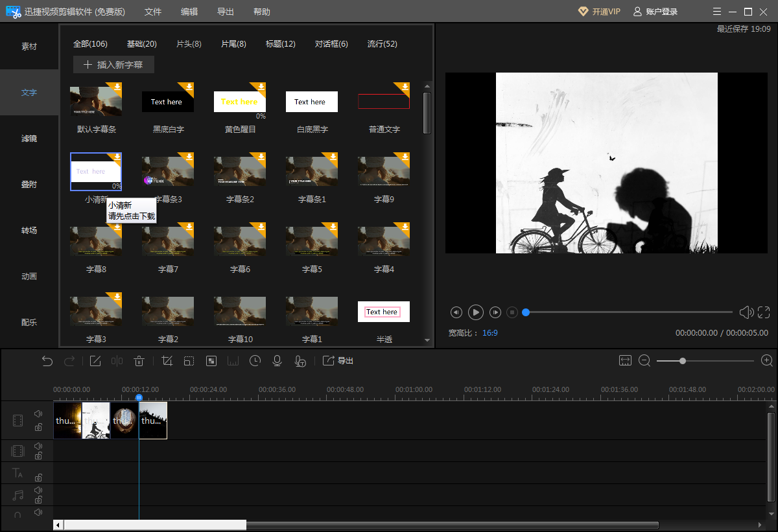Click 开通VIP in the title bar
Screen dimensions: 778x532
point(599,12)
